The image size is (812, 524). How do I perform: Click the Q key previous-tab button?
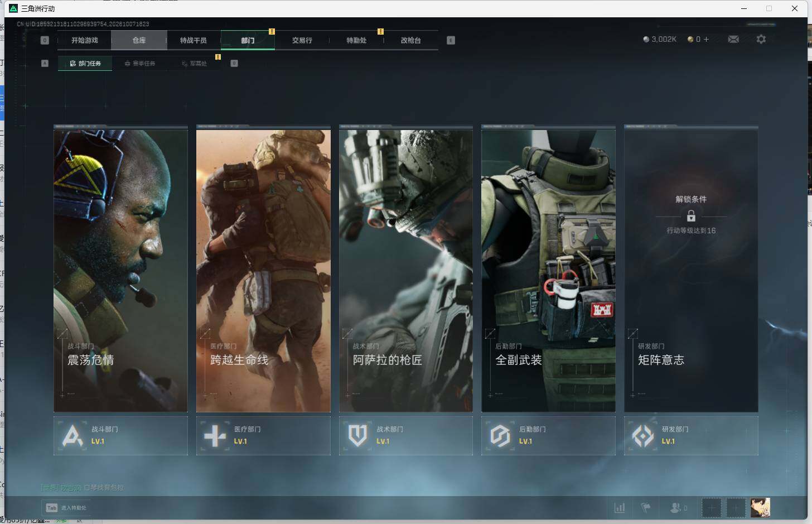click(45, 40)
